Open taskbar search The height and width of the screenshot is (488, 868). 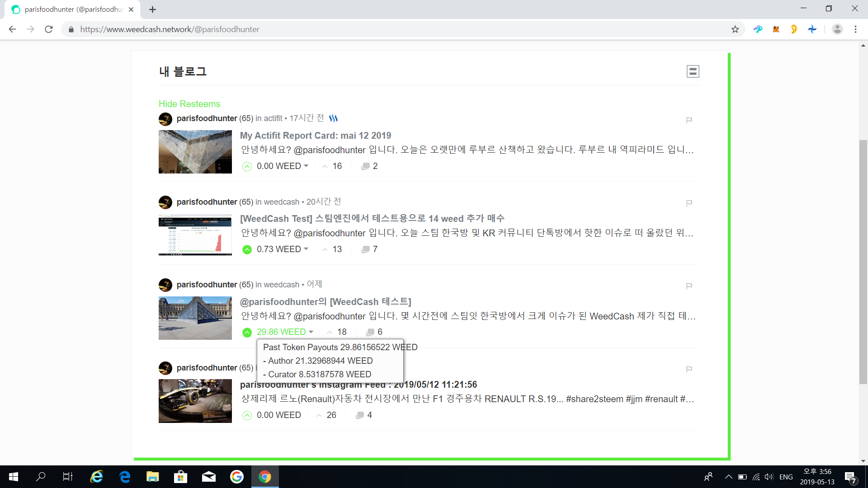click(41, 477)
